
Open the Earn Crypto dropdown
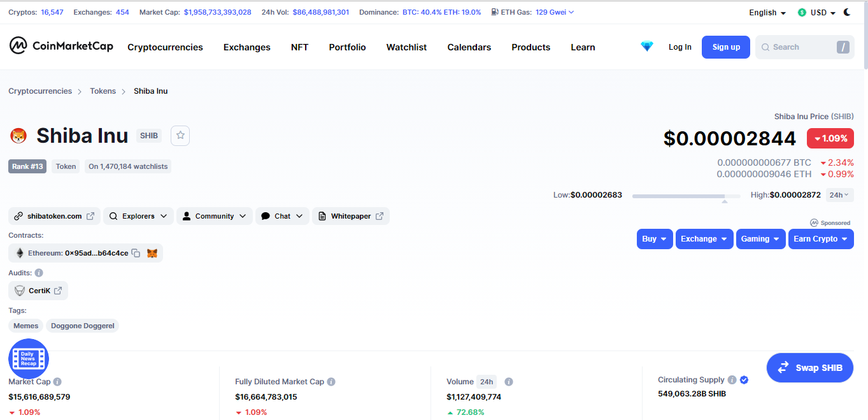(x=821, y=239)
